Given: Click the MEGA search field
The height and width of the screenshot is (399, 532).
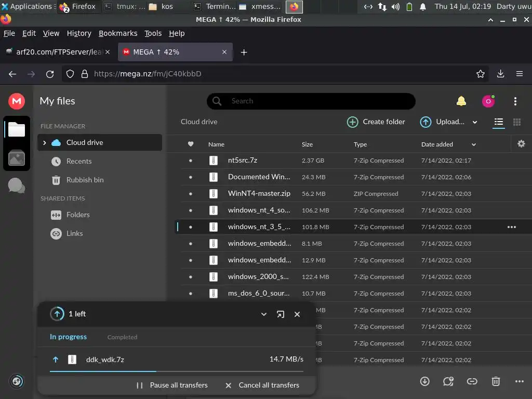Looking at the screenshot, I should pyautogui.click(x=311, y=101).
